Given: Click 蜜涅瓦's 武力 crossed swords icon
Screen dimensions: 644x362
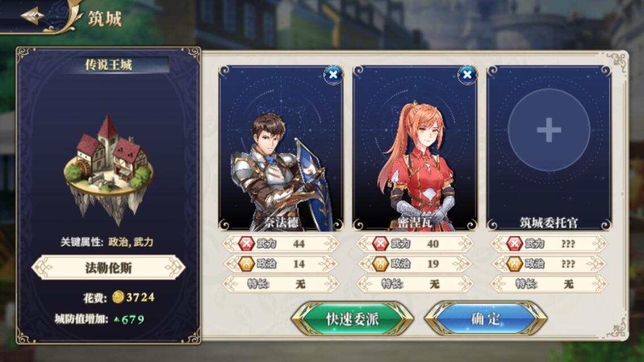Looking at the screenshot, I should click(380, 244).
